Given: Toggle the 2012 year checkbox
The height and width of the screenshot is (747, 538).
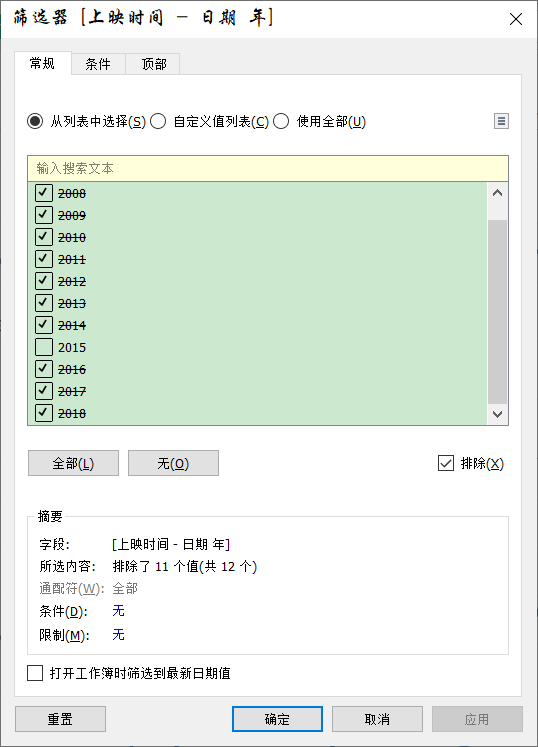Looking at the screenshot, I should pyautogui.click(x=44, y=281).
